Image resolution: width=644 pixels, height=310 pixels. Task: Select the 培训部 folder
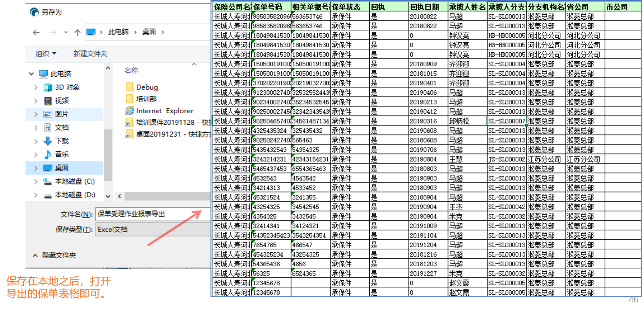(x=146, y=99)
